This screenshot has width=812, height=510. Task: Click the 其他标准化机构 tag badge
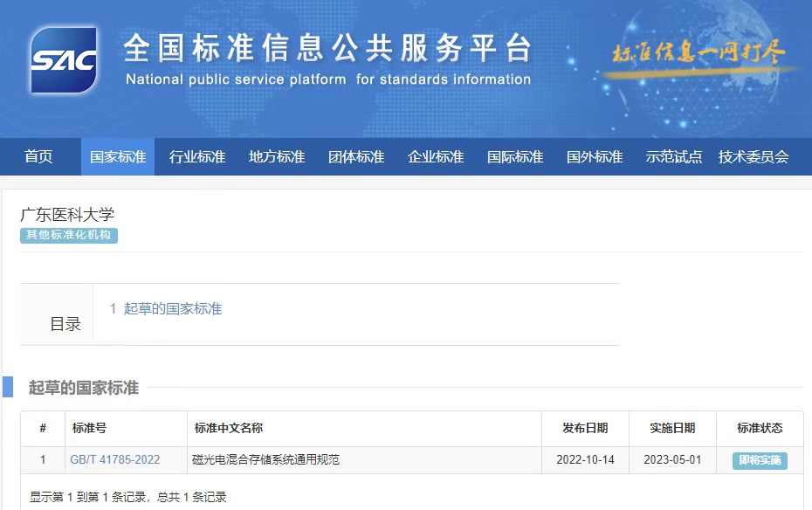[x=69, y=235]
